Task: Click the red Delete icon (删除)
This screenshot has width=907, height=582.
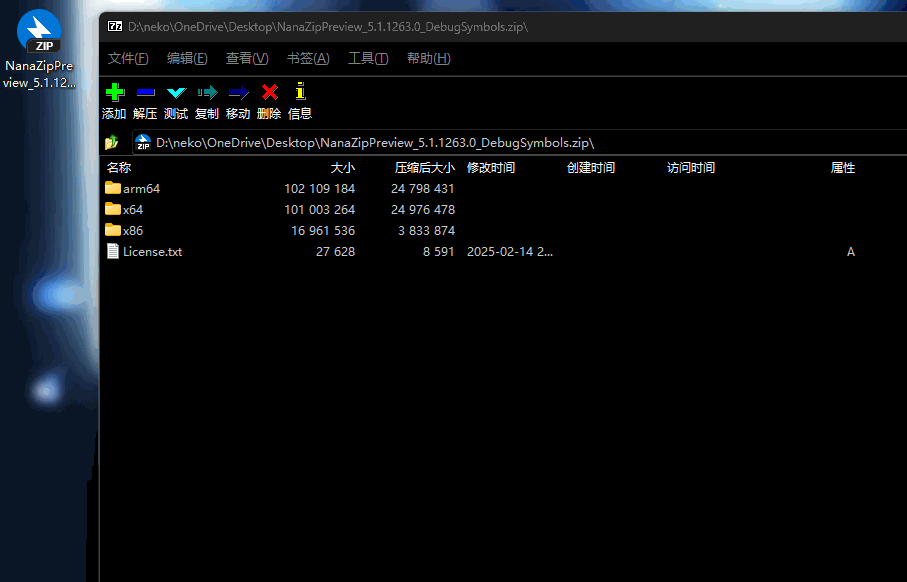Action: [269, 92]
